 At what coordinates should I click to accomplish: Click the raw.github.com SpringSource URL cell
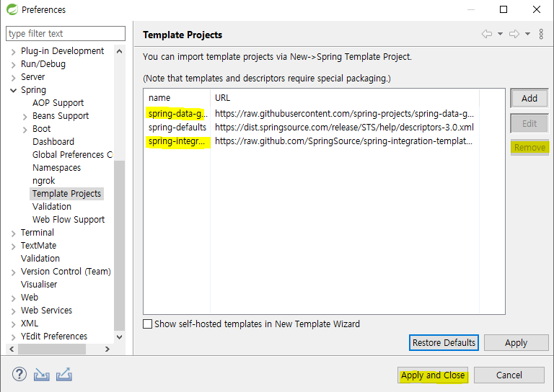coord(344,141)
